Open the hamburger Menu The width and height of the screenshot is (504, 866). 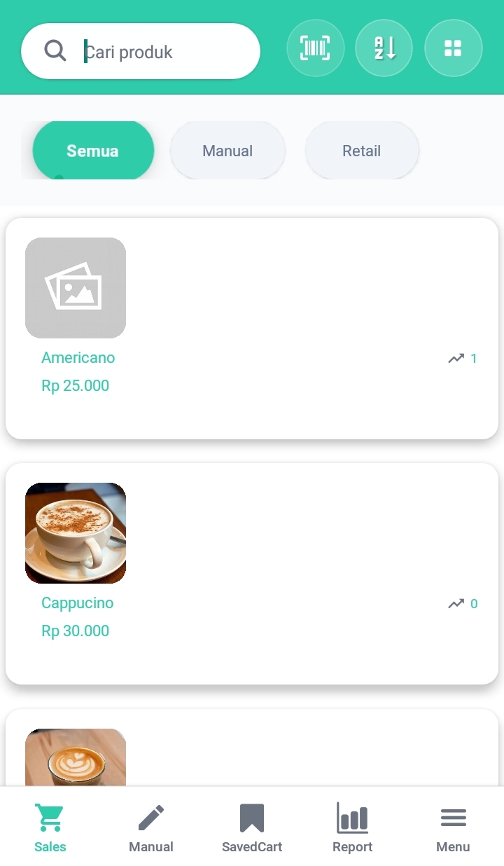click(453, 827)
